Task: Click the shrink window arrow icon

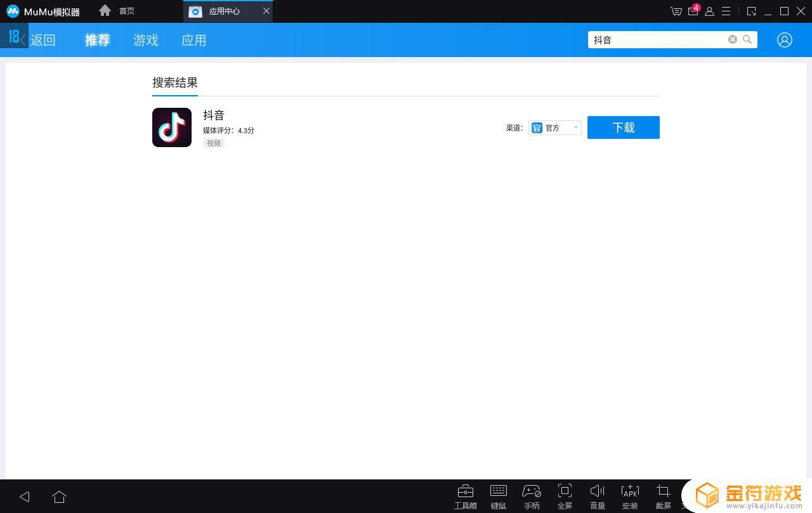Action: click(x=752, y=11)
